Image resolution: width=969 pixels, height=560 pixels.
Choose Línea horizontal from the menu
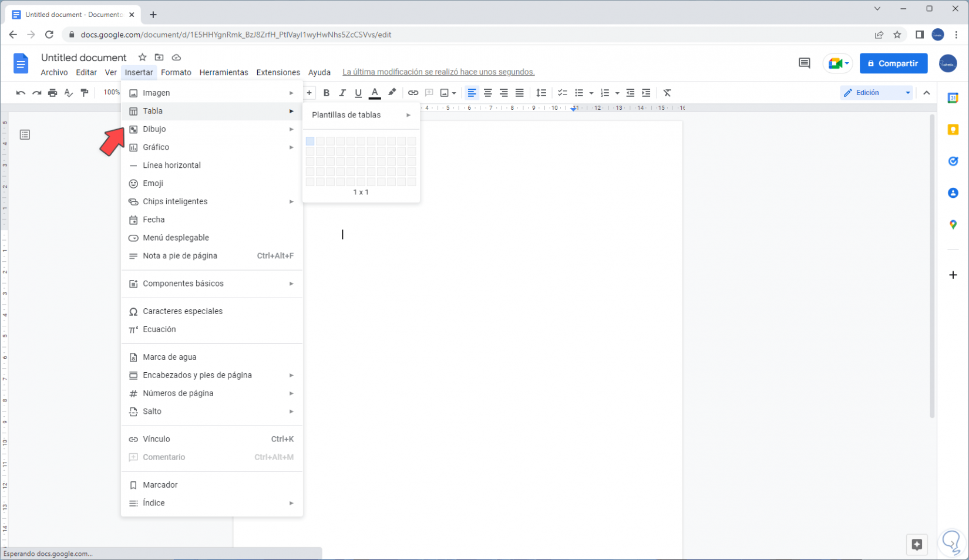212,166
